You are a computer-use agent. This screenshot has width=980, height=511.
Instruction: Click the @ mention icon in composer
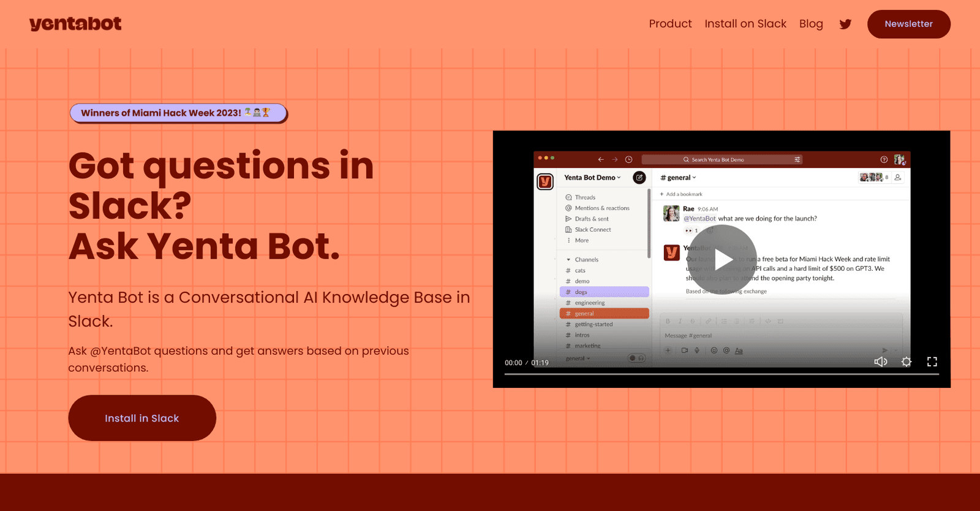click(726, 350)
